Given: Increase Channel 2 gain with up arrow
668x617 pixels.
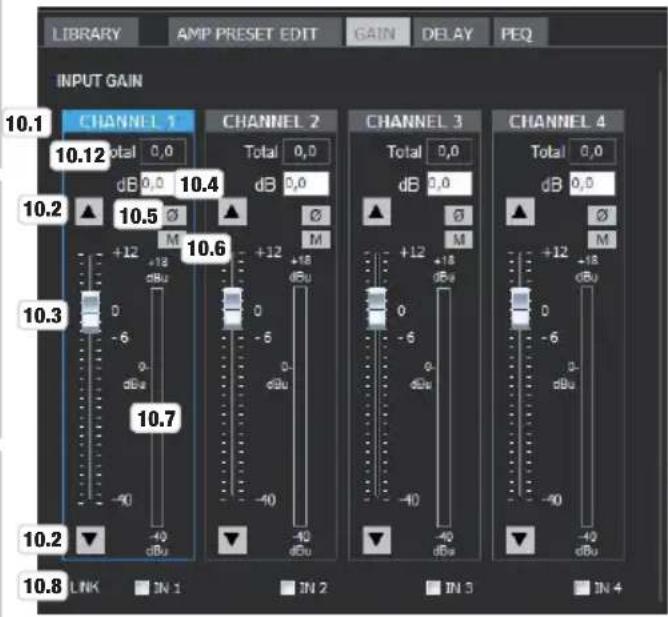Looking at the screenshot, I should [x=232, y=211].
